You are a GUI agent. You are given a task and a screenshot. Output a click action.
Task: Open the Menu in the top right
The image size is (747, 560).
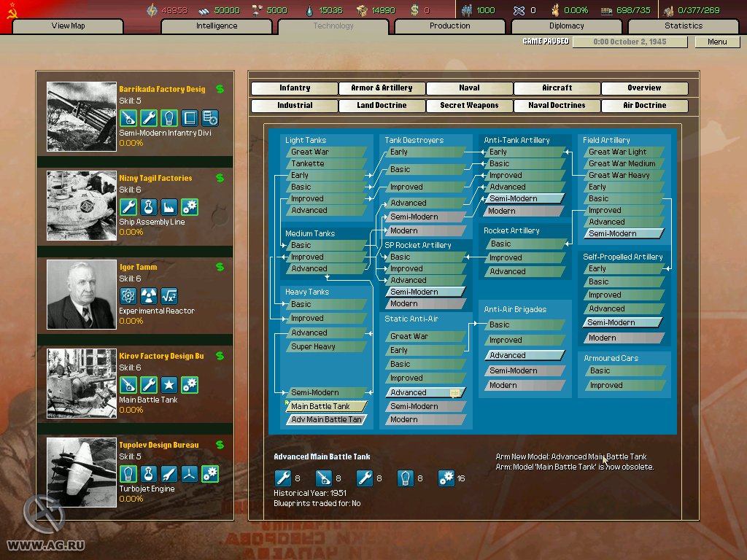[x=717, y=42]
